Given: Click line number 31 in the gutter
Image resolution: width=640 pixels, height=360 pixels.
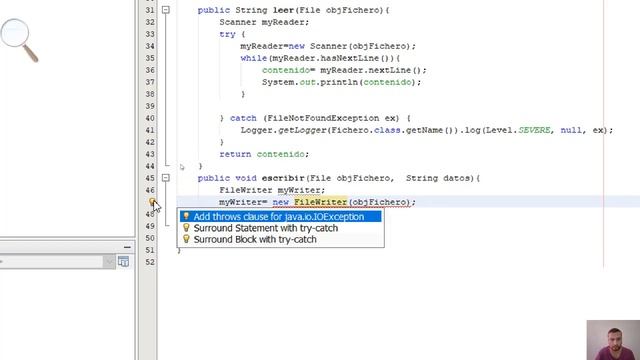Looking at the screenshot, I should click(150, 10).
